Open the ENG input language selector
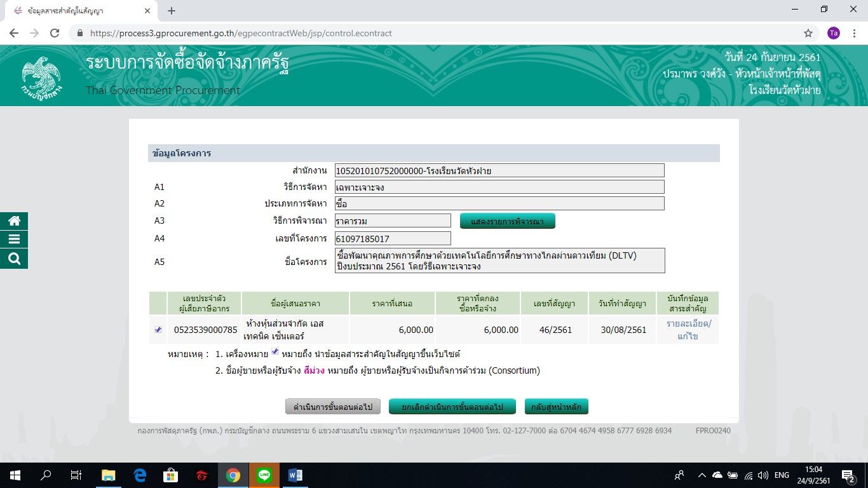Viewport: 868px width, 488px height. click(x=782, y=475)
